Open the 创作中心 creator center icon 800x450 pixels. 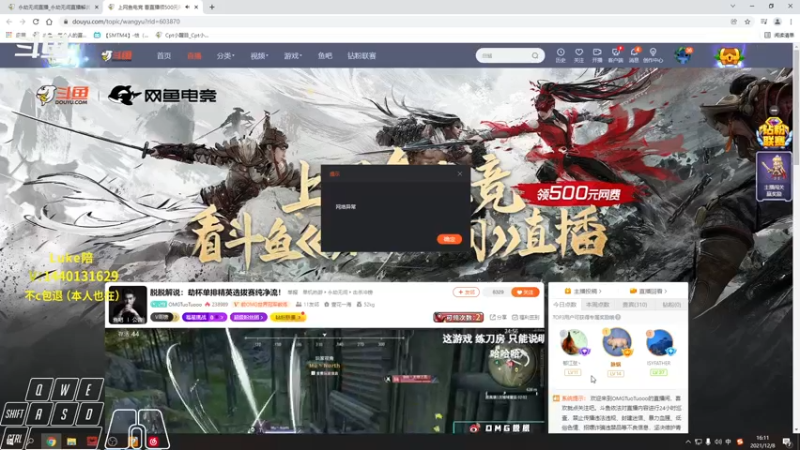(653, 55)
